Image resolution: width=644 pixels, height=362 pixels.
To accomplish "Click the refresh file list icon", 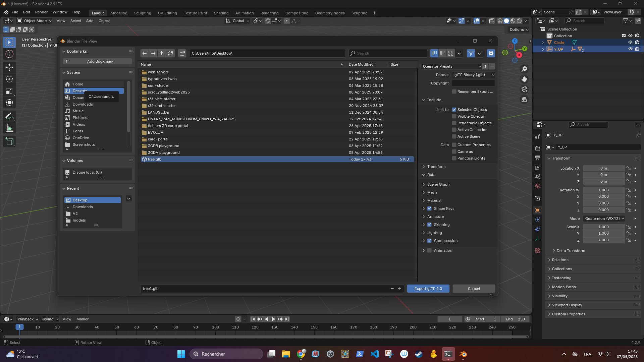I will [171, 53].
